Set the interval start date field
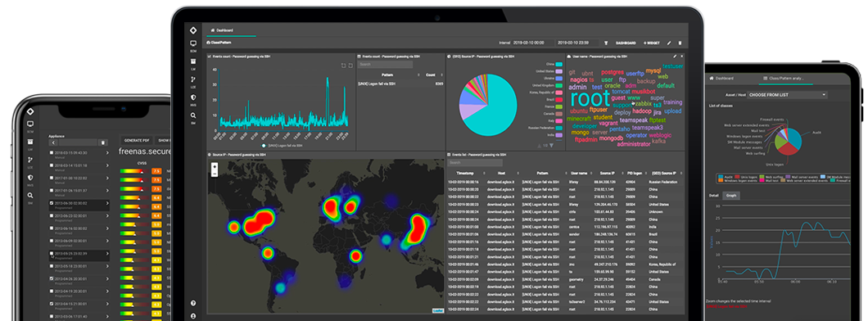The height and width of the screenshot is (321, 868). 532,43
